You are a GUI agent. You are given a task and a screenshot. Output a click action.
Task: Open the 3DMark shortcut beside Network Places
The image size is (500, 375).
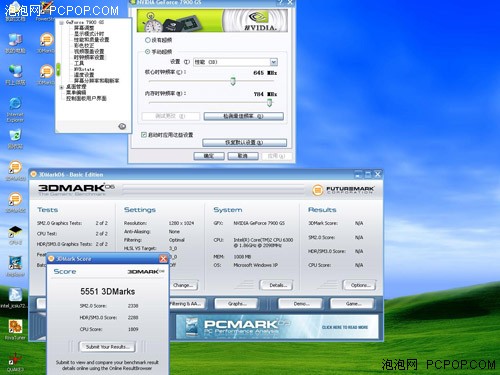[x=46, y=71]
